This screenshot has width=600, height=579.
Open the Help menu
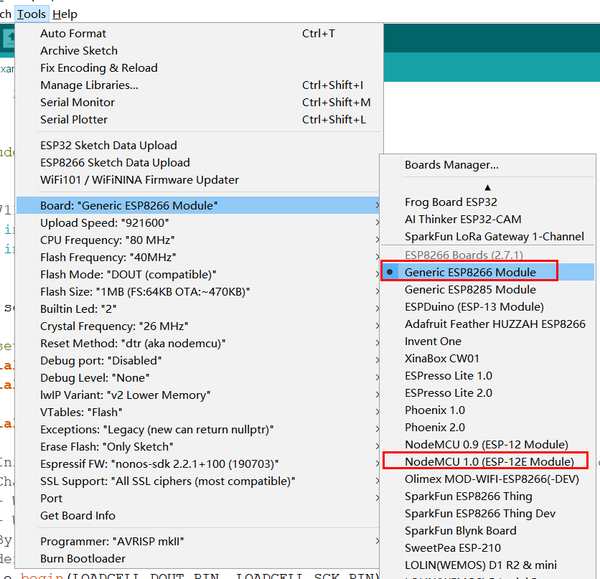point(65,14)
